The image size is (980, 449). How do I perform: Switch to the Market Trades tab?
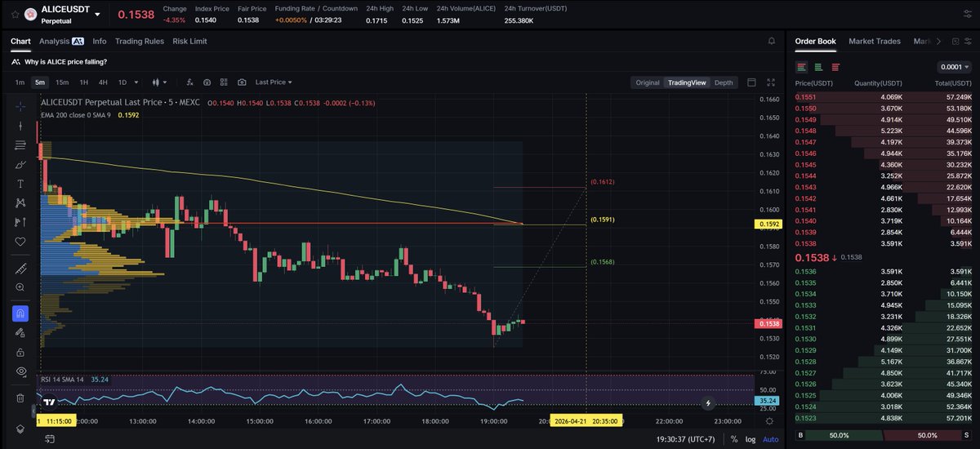[x=875, y=41]
